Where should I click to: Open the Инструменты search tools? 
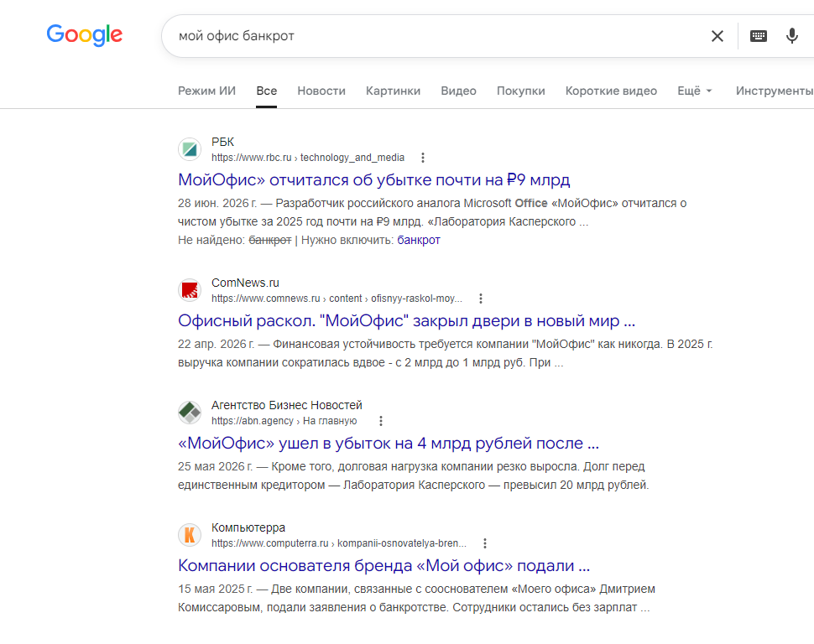click(774, 91)
